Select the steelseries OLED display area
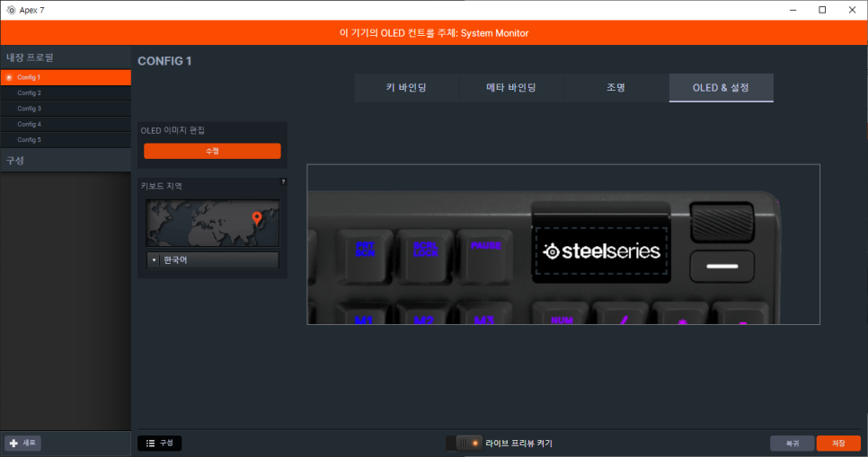868x457 pixels. point(601,250)
